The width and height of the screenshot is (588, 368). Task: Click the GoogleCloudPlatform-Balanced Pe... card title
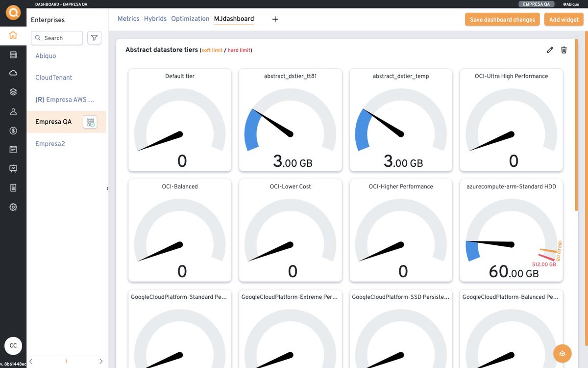coord(512,297)
